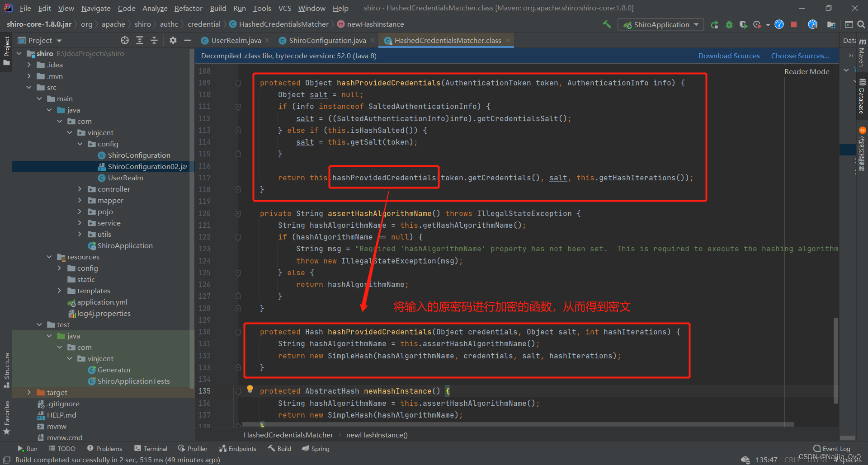Toggle Reader Mode in the editor
The image size is (868, 465).
[807, 71]
